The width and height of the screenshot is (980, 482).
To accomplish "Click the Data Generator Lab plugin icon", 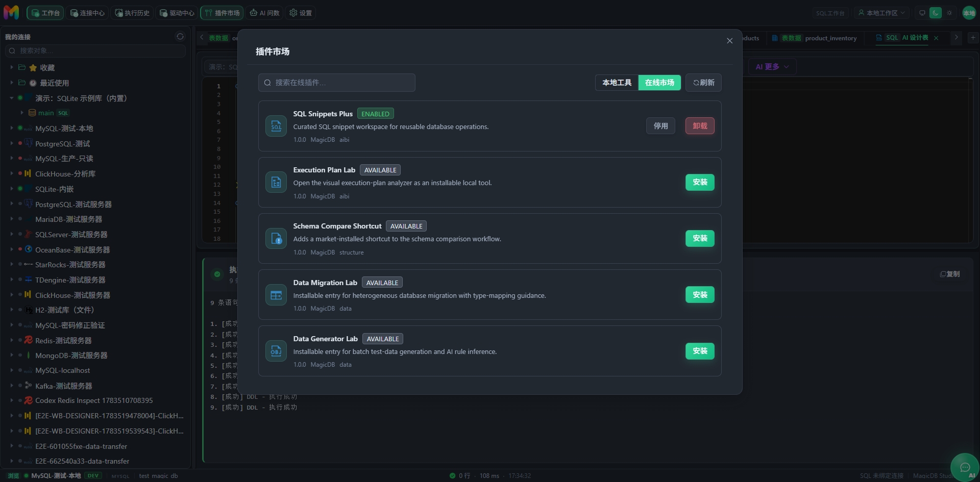I will pyautogui.click(x=276, y=351).
